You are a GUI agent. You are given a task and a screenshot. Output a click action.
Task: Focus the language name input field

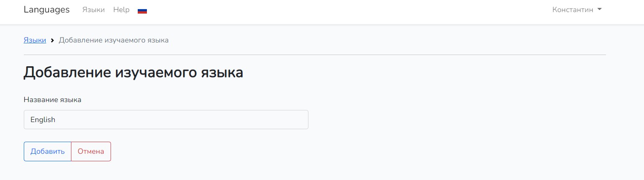click(x=166, y=120)
